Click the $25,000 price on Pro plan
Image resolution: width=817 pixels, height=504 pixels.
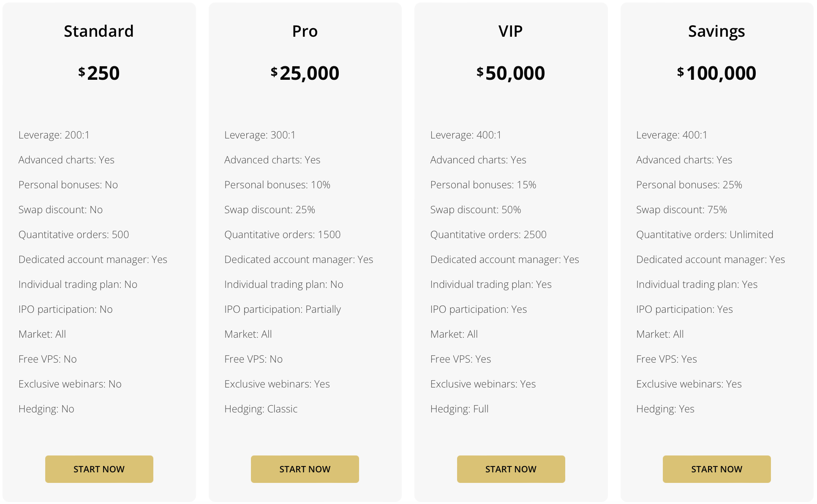pos(305,73)
